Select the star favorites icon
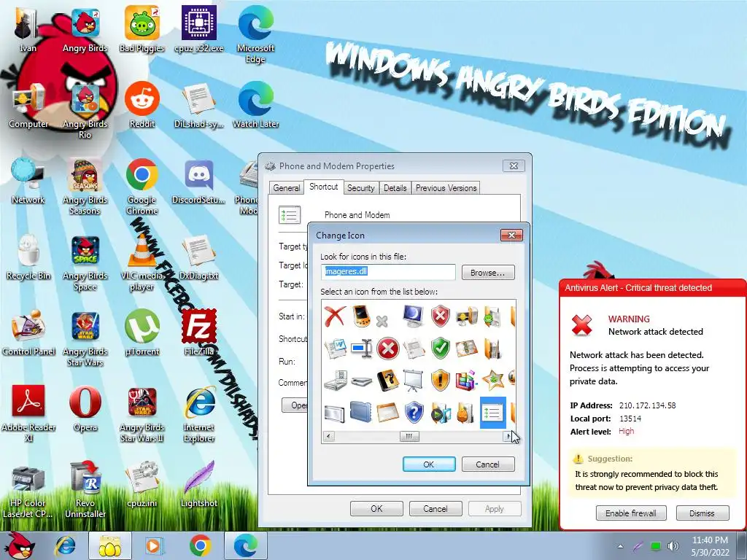 [492, 381]
